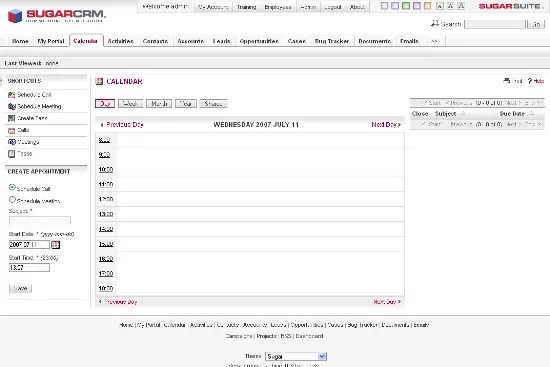This screenshot has height=367, width=550.
Task: Click the Logout link
Action: (333, 7)
